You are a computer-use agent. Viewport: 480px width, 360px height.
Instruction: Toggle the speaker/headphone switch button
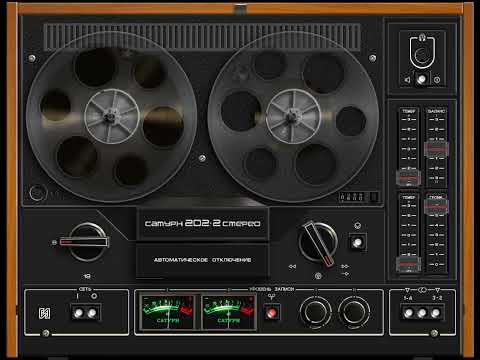pyautogui.click(x=422, y=79)
